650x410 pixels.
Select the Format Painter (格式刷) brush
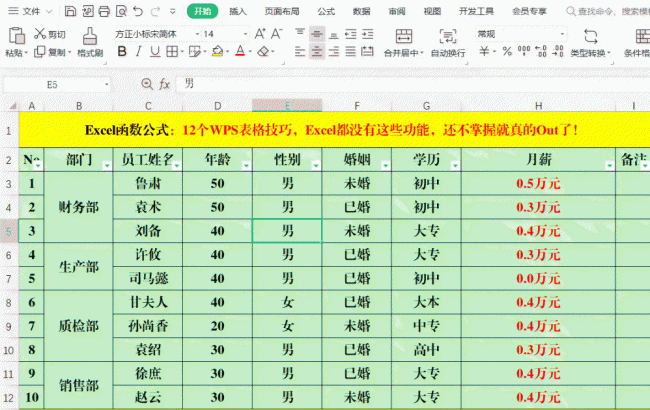pyautogui.click(x=90, y=36)
